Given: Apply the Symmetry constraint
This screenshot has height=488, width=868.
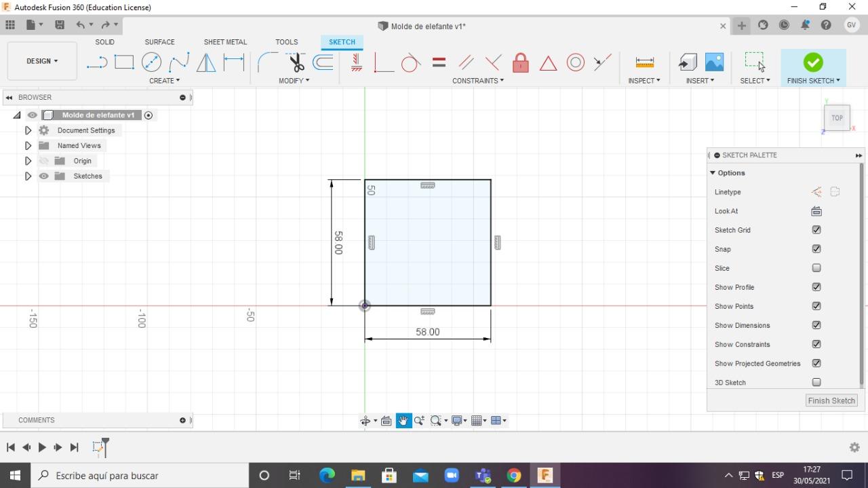Looking at the screenshot, I should pos(602,62).
